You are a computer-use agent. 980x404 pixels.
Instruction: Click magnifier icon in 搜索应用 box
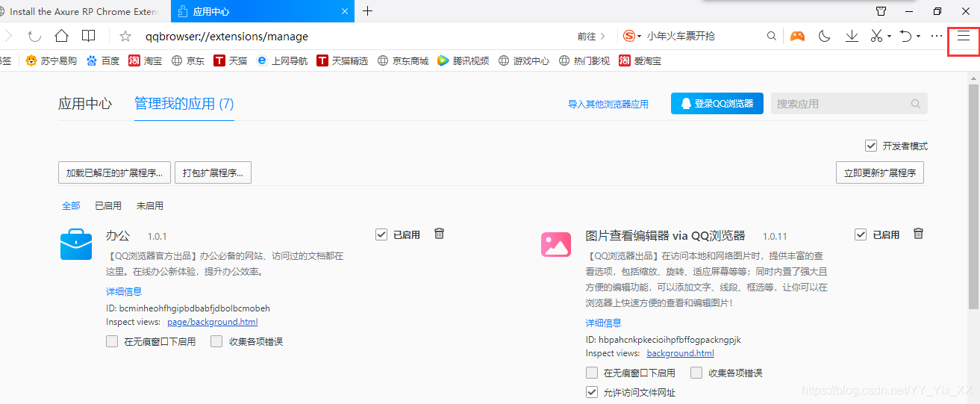915,104
